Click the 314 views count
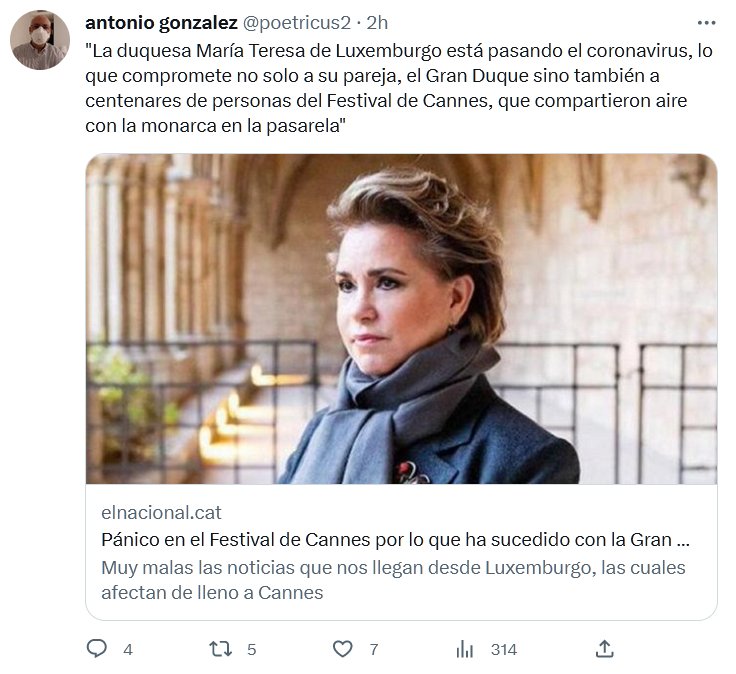Viewport: 736px width, 674px height. tap(504, 649)
